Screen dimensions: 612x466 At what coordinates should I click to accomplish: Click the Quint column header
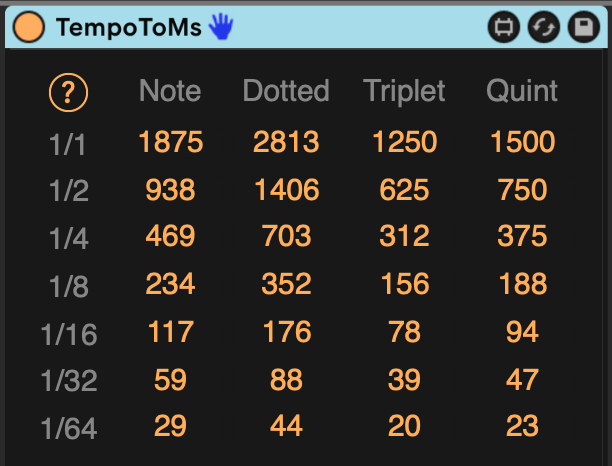click(522, 91)
